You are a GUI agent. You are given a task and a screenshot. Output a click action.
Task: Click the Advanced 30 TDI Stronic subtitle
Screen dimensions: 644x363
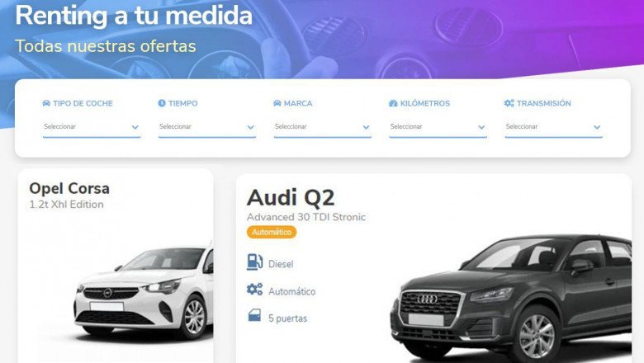pyautogui.click(x=306, y=217)
